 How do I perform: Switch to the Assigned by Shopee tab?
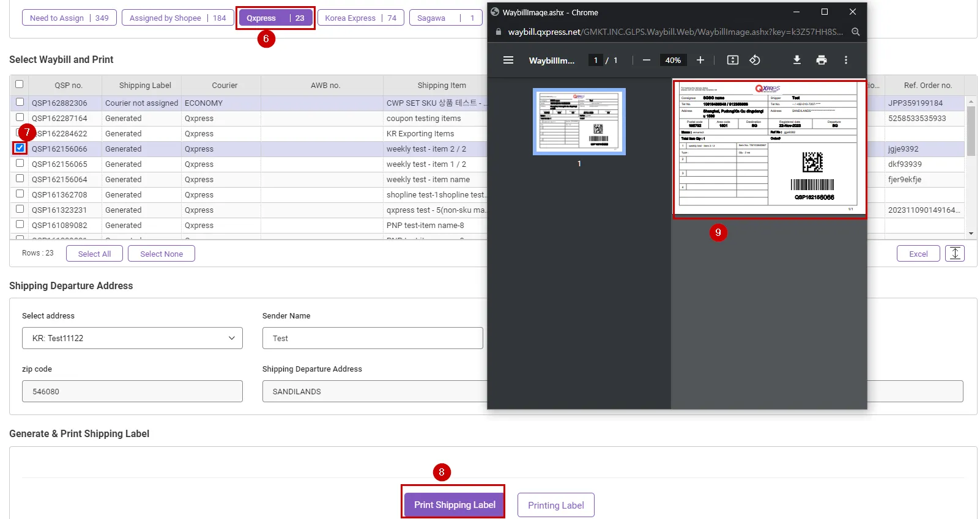coord(177,18)
